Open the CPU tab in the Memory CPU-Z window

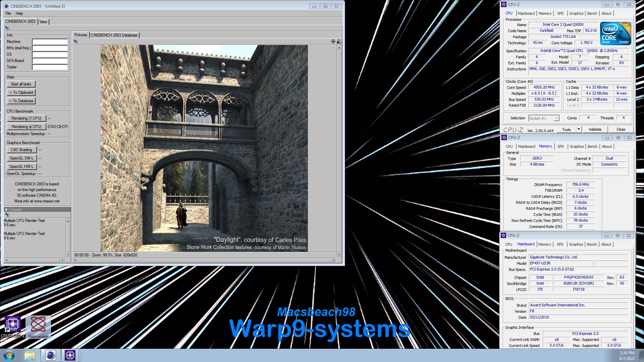[x=509, y=146]
